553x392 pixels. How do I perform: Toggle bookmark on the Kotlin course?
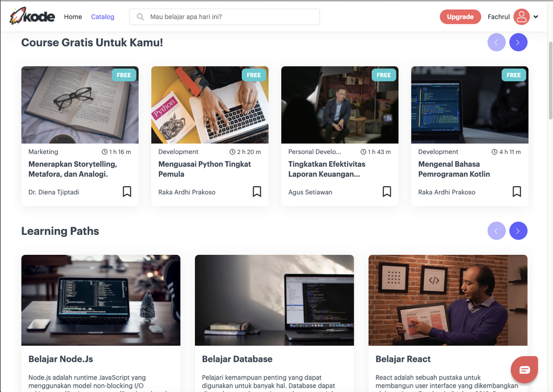[x=517, y=191]
